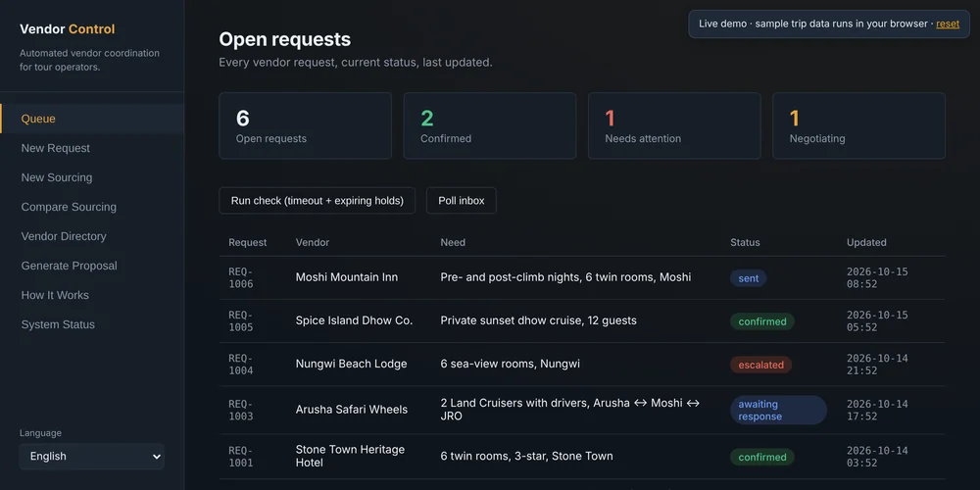Screen dimensions: 980x490
Task: Select the Needs attention stat card
Action: click(x=674, y=125)
